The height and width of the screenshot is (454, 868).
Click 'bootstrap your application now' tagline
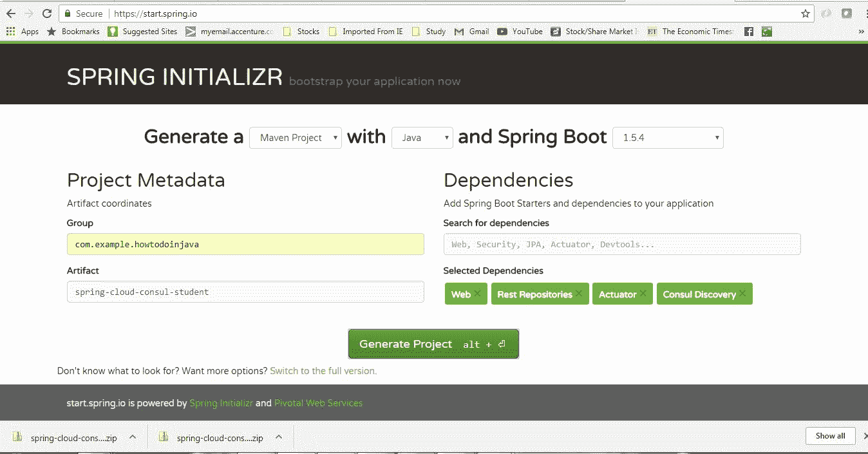point(375,81)
